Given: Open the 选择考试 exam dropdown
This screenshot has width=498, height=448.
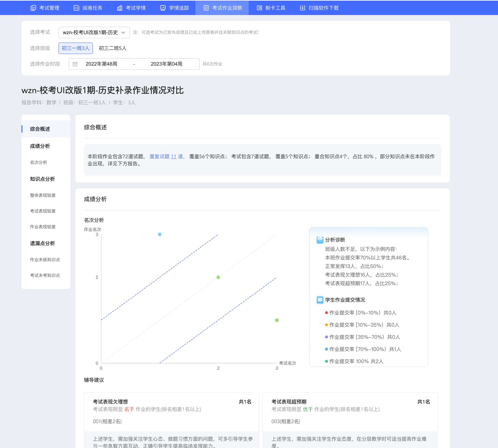Looking at the screenshot, I should coord(94,33).
